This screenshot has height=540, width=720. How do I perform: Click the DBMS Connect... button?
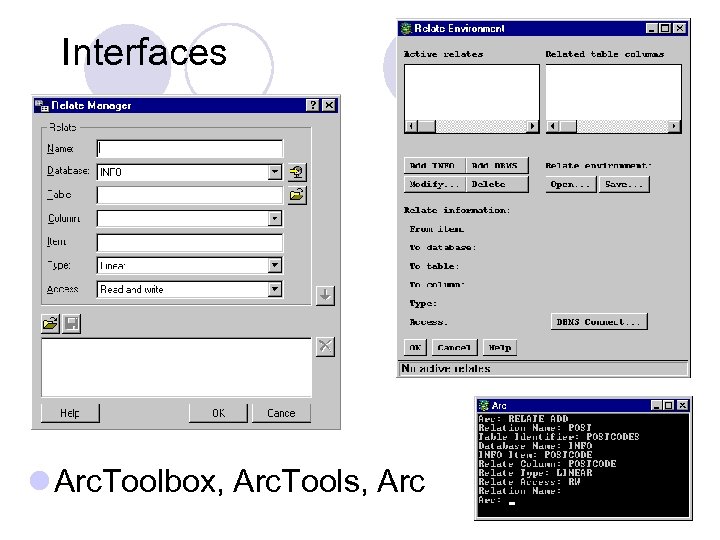coord(599,321)
